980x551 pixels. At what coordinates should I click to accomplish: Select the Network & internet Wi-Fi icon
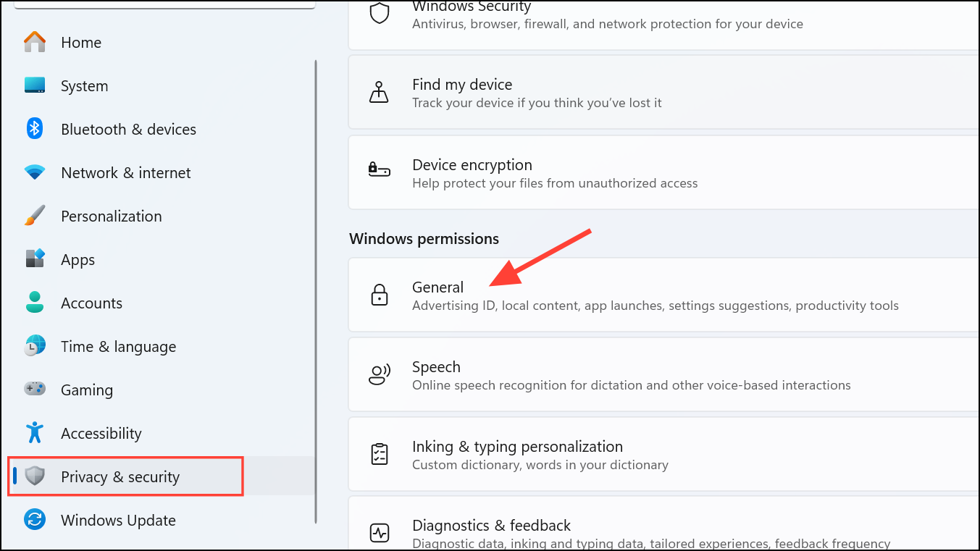click(34, 172)
